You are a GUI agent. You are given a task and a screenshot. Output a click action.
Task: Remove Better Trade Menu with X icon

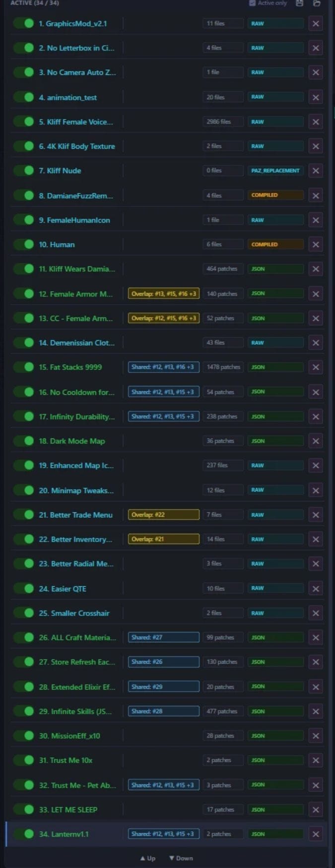tap(316, 515)
